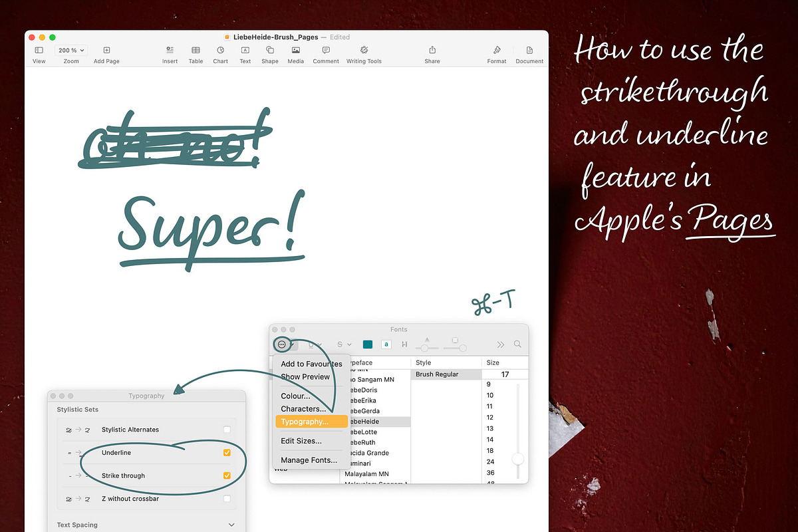Screen dimensions: 798x532
Task: Click the Share icon
Action: pos(432,50)
